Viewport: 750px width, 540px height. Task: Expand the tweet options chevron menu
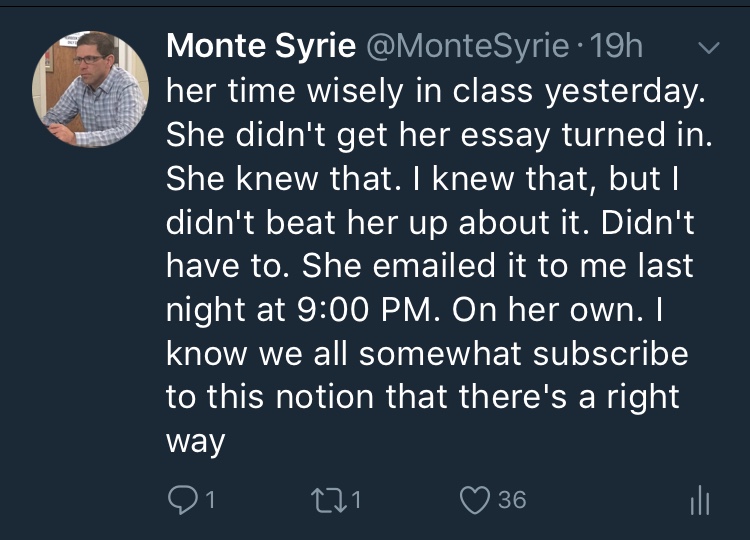pos(706,48)
